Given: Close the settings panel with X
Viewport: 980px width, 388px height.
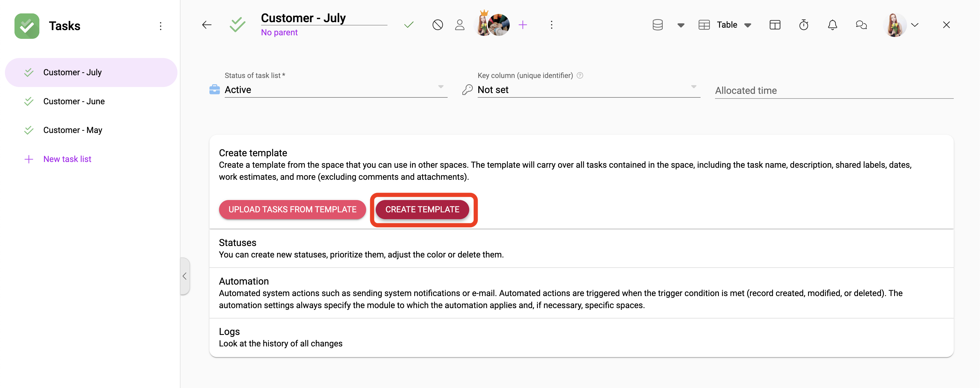Looking at the screenshot, I should click(946, 25).
